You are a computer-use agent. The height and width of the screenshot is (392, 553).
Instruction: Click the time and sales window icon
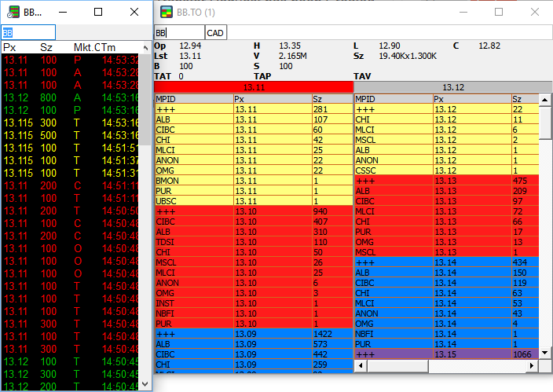tap(12, 13)
